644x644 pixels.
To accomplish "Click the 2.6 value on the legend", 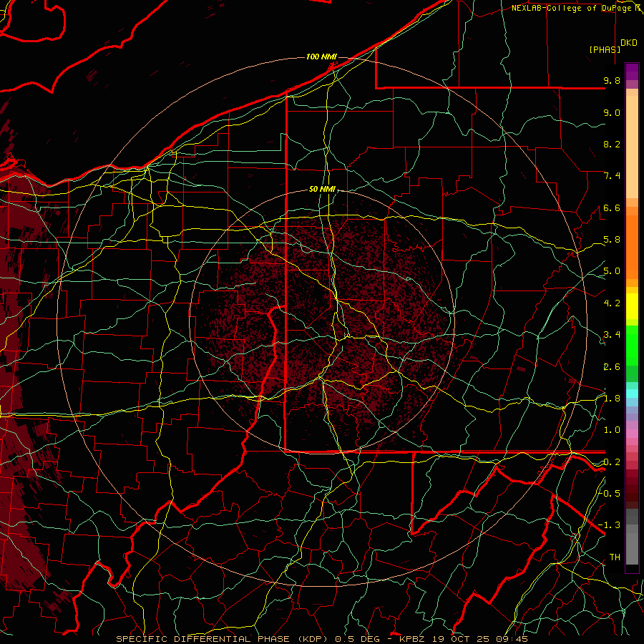I will (x=612, y=366).
